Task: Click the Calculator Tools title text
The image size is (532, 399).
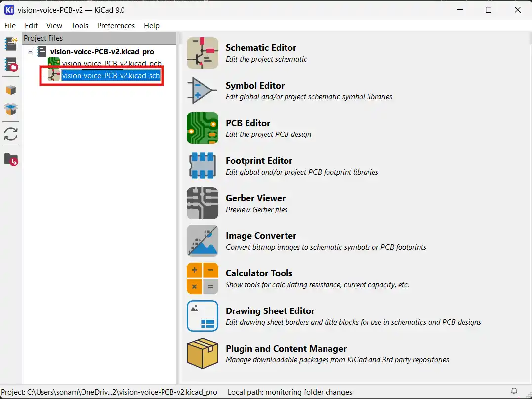Action: [x=259, y=273]
